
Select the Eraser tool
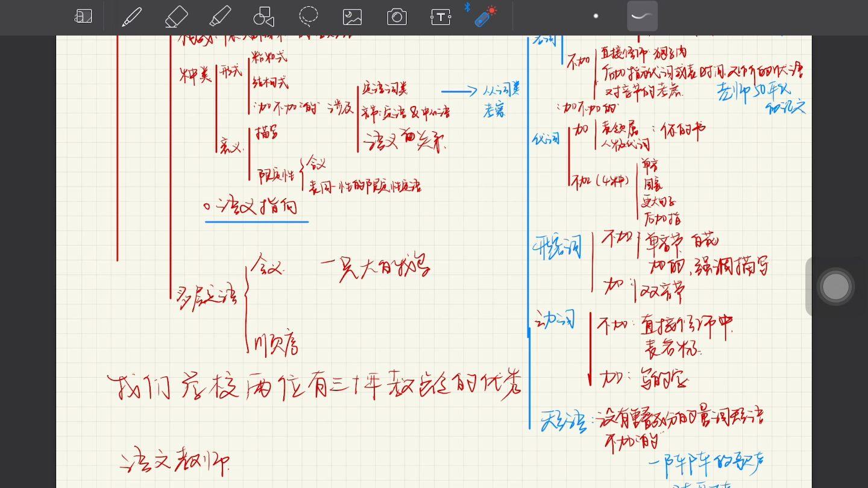click(176, 16)
